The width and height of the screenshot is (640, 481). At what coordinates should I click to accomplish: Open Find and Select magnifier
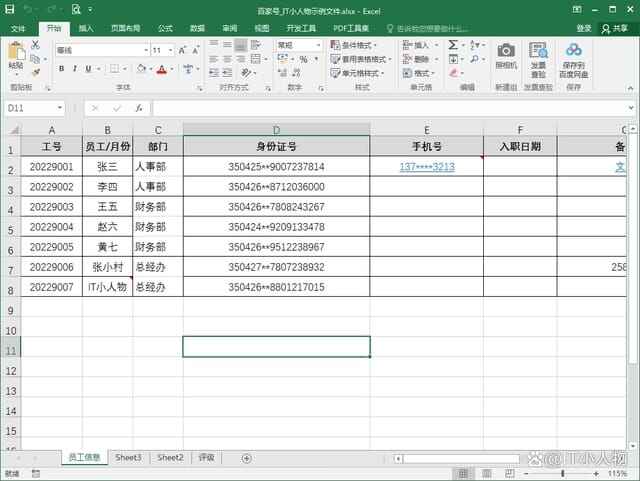[x=474, y=59]
